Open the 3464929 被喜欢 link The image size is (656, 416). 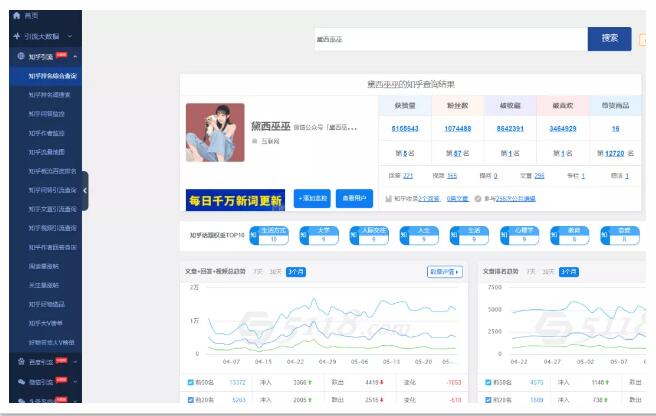coord(563,128)
